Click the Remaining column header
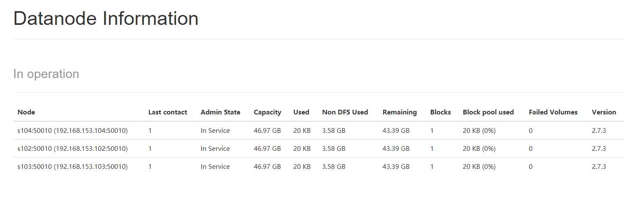This screenshot has height=198, width=644. [x=399, y=112]
